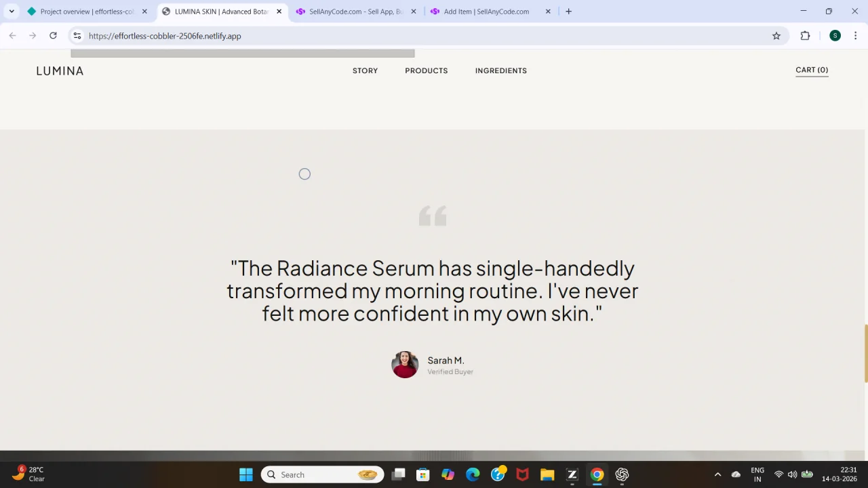
Task: Open the STORY navigation link
Action: click(365, 70)
